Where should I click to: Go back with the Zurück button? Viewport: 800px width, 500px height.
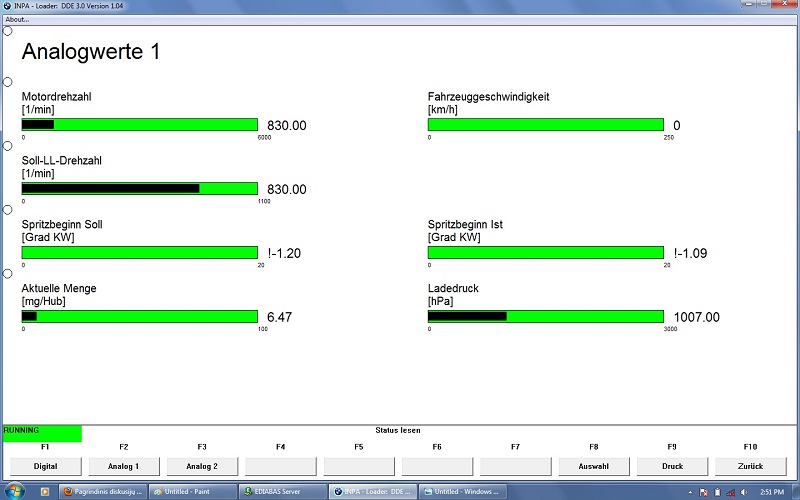click(x=749, y=466)
